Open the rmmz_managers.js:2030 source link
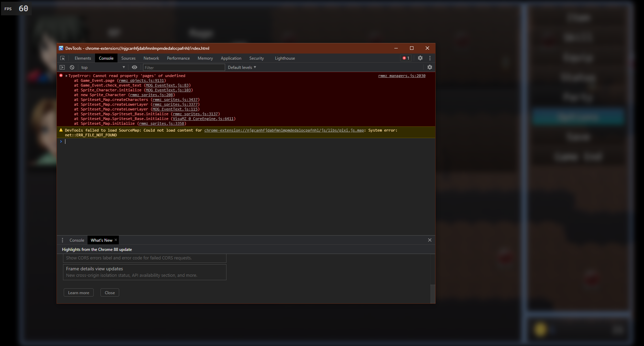 [x=402, y=76]
